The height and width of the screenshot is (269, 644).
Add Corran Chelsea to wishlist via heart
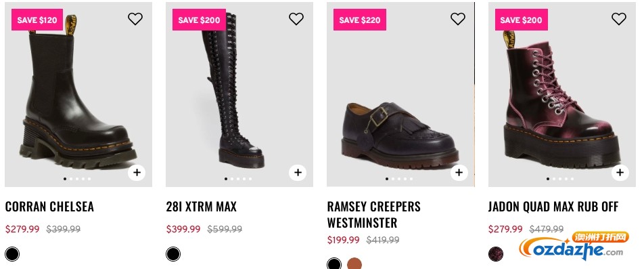pos(135,18)
